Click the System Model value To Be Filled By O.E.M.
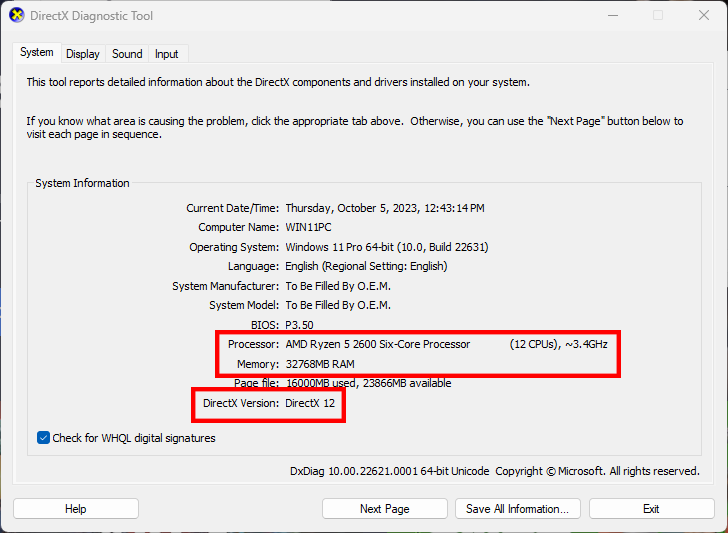The width and height of the screenshot is (728, 533). click(x=338, y=306)
